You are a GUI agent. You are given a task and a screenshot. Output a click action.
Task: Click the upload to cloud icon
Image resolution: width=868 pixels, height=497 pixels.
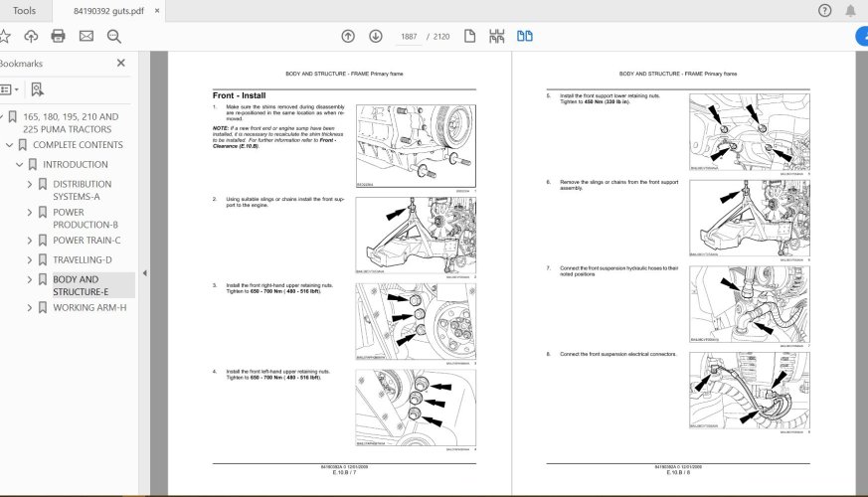[x=31, y=37]
